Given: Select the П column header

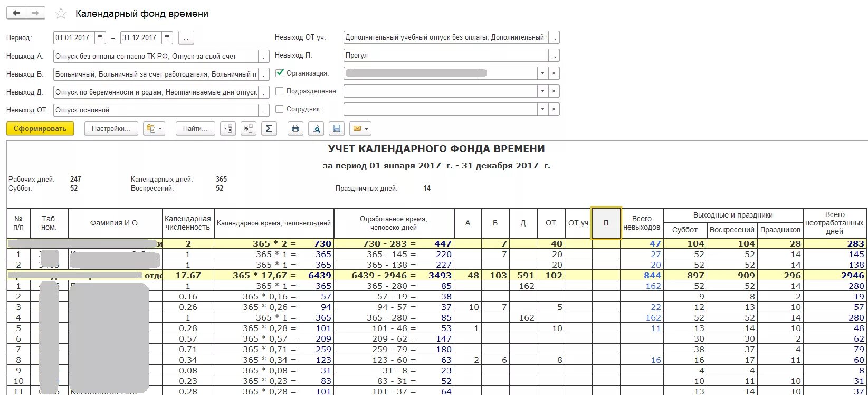Looking at the screenshot, I should point(606,223).
